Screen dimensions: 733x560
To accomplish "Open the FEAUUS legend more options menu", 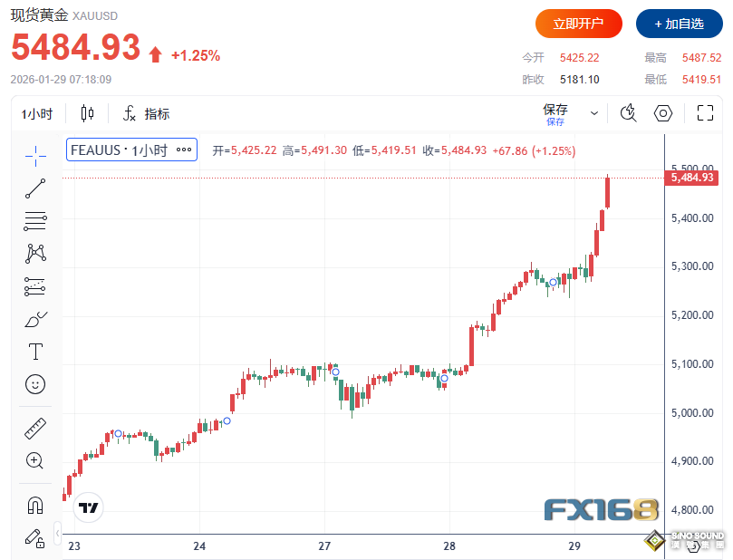I will click(x=184, y=150).
